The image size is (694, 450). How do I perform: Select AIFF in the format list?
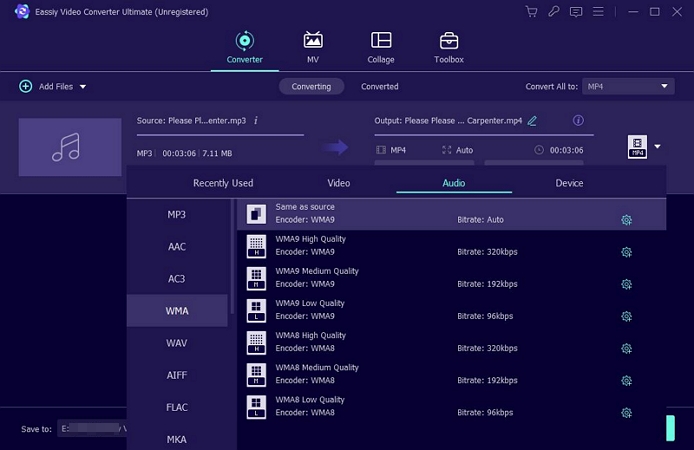177,375
